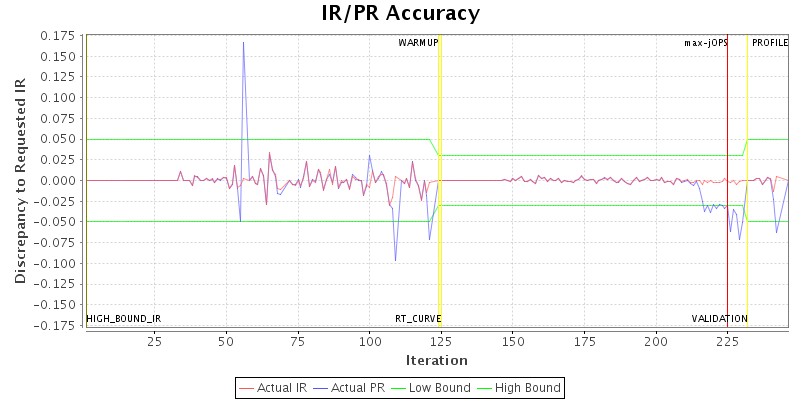Select the PROFILE phase label
Screen dimensions: 800x400
click(770, 43)
